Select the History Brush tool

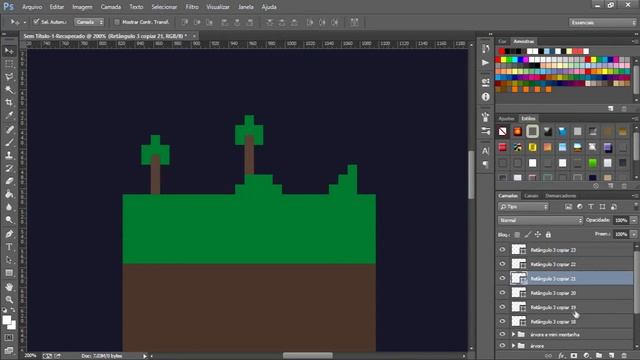[9, 168]
